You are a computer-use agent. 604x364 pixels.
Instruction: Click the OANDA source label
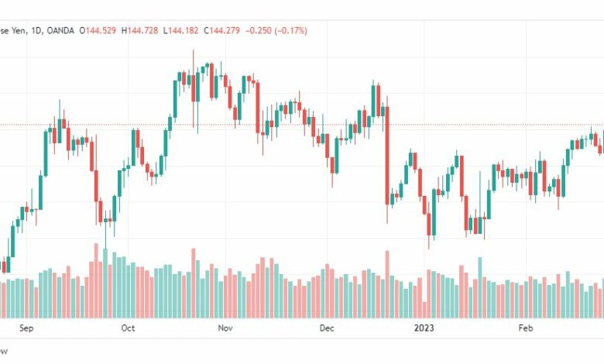(x=60, y=30)
